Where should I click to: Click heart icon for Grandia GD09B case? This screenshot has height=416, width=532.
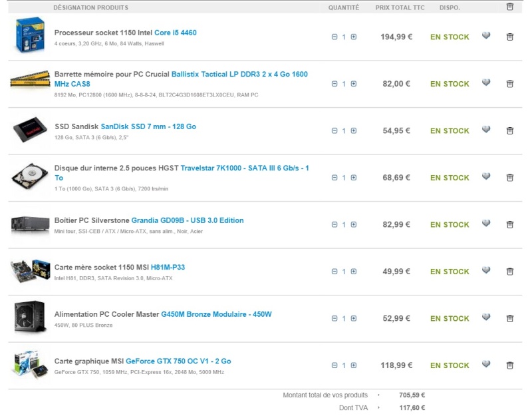(x=486, y=223)
